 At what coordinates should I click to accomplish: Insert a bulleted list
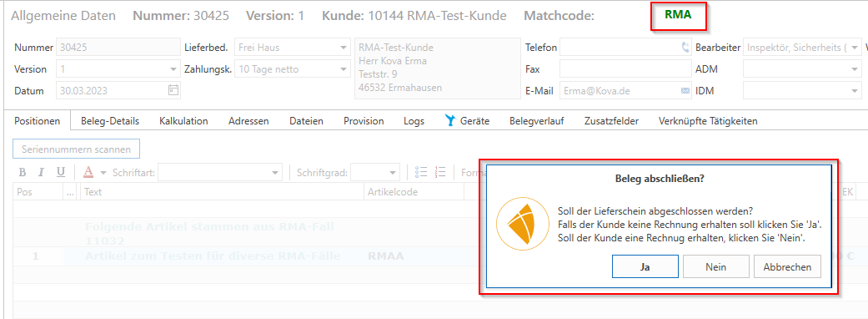421,173
